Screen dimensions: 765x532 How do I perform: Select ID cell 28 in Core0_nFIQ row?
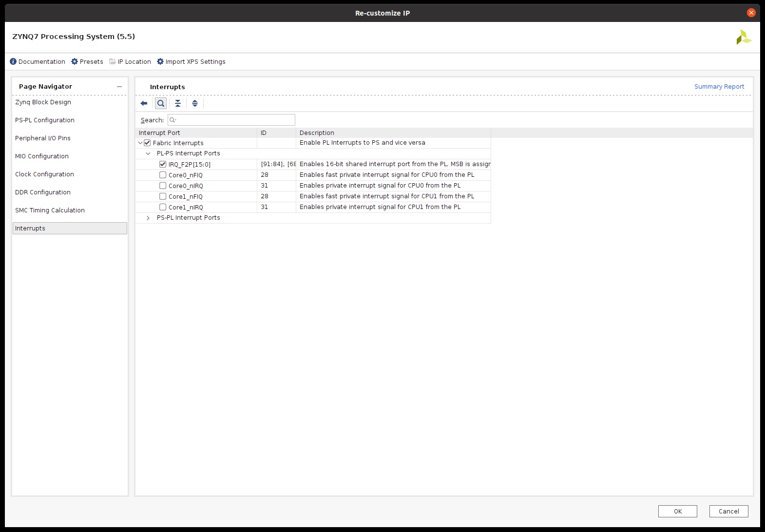[x=276, y=175]
